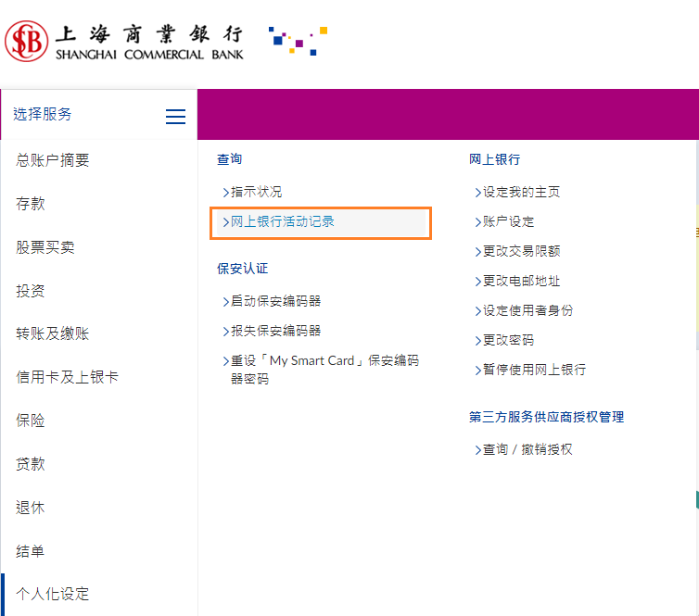Select 信用卡及上银卡 menu item
The image size is (699, 616).
point(67,377)
